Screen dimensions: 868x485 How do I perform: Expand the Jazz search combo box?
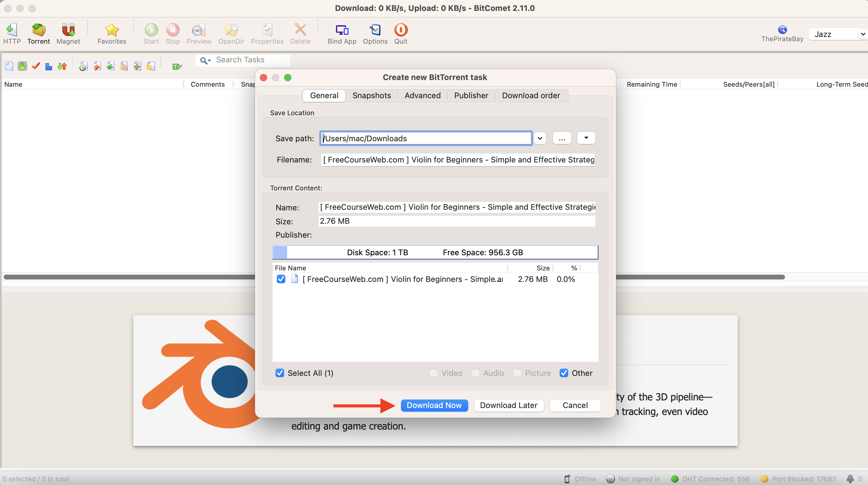tap(862, 34)
